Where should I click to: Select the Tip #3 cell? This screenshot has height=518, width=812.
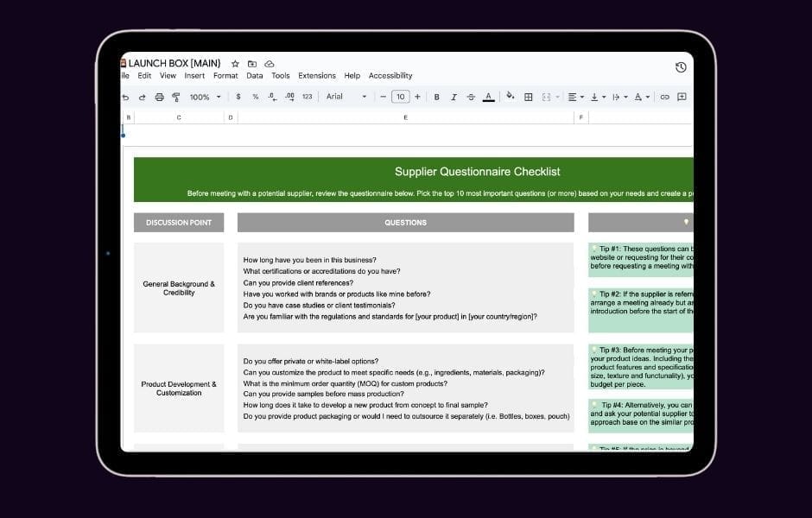click(x=641, y=367)
